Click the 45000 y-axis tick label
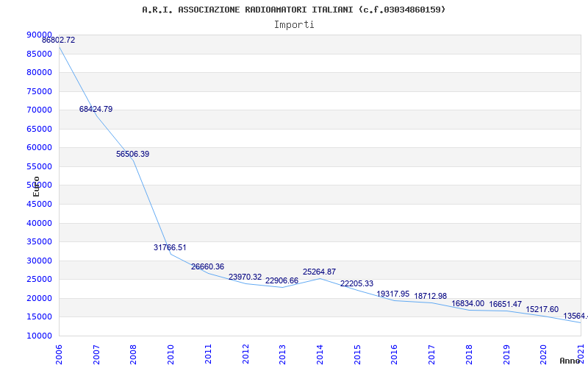 [x=39, y=205]
